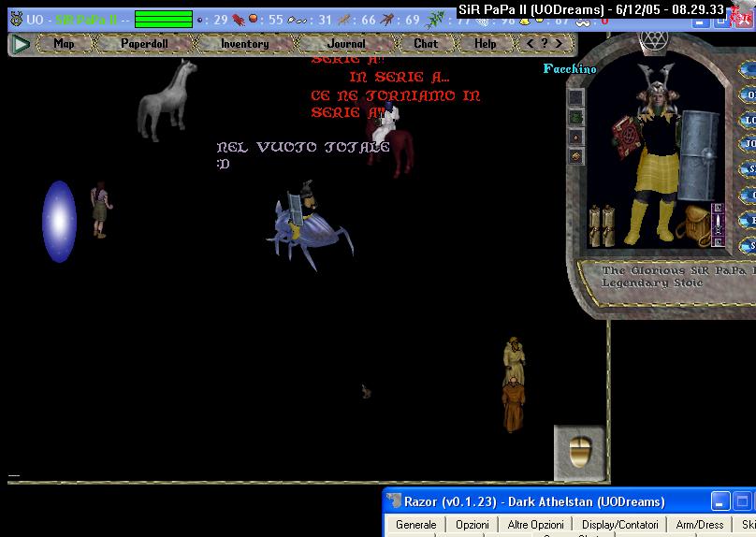Switch to Opzioni tab in Razor
756x537 pixels.
472,525
